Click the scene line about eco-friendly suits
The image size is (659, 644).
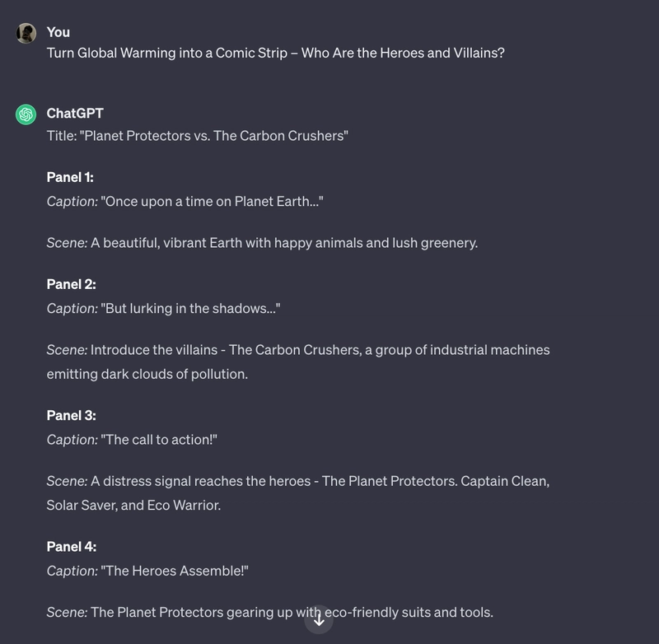tap(270, 612)
